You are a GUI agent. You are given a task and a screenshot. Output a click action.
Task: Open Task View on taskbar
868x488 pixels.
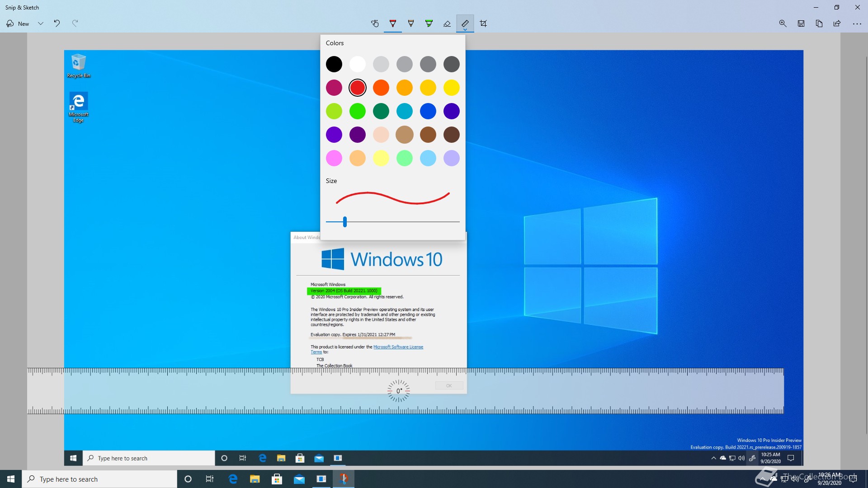(x=210, y=479)
